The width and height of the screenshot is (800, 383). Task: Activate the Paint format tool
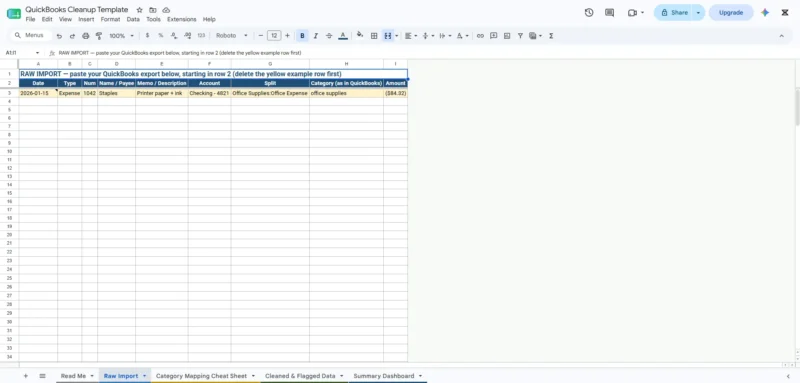point(99,36)
